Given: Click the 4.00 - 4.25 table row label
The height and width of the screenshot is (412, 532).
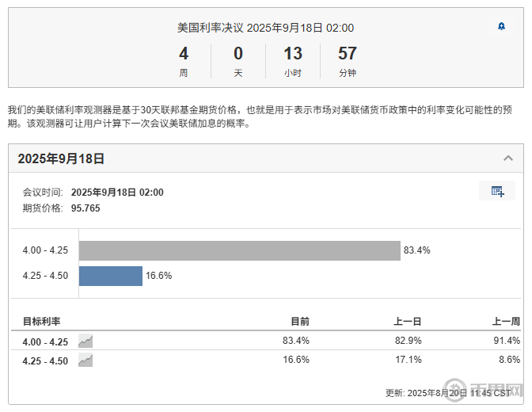Looking at the screenshot, I should [x=45, y=341].
